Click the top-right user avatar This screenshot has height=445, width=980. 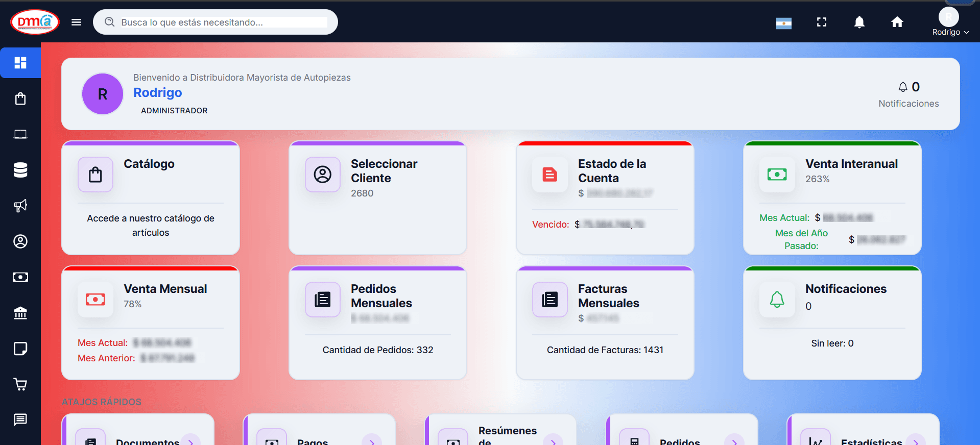pos(948,17)
